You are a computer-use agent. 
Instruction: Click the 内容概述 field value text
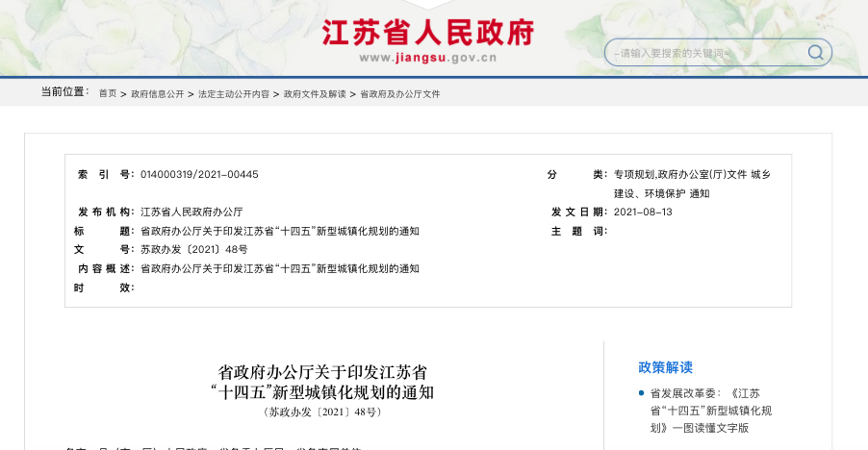(280, 268)
